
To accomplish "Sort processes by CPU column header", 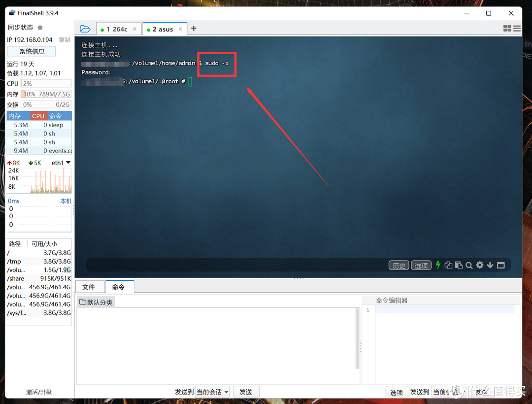I will pos(38,116).
